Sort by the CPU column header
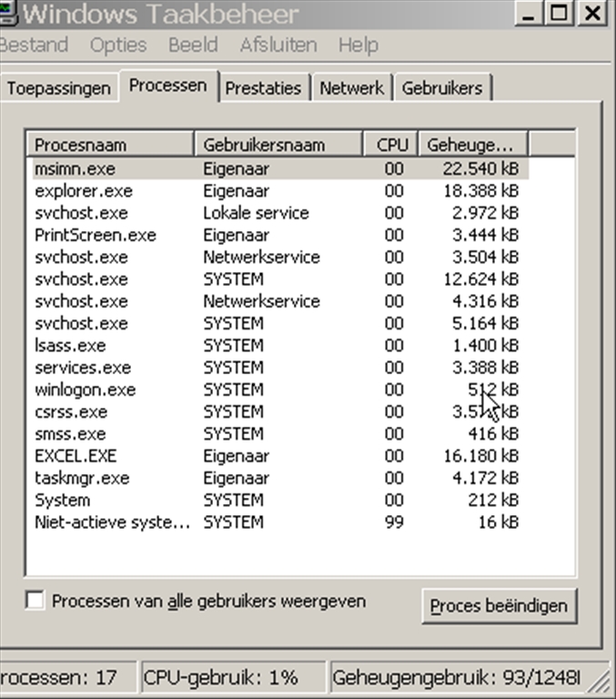 [391, 145]
